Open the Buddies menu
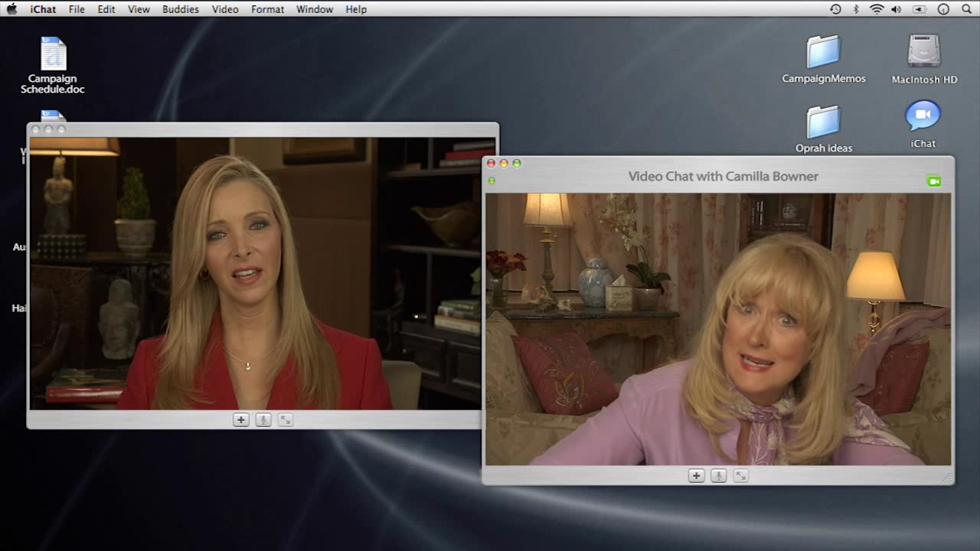 (x=181, y=9)
